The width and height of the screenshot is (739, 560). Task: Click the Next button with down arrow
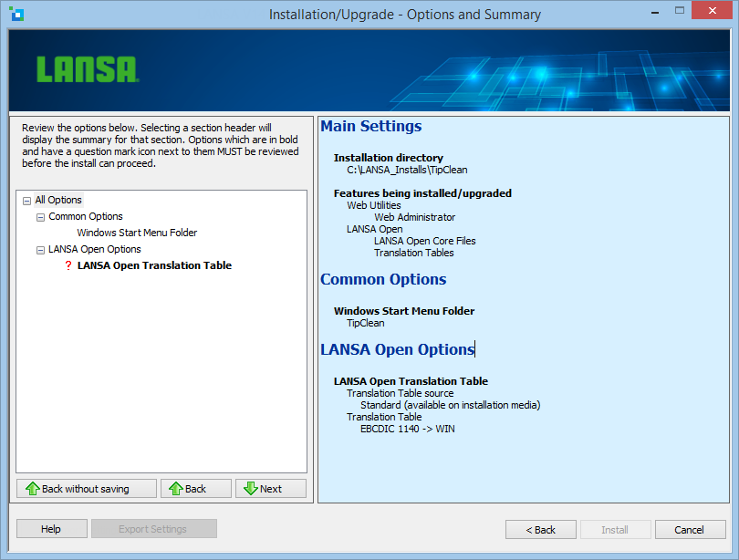pos(271,489)
